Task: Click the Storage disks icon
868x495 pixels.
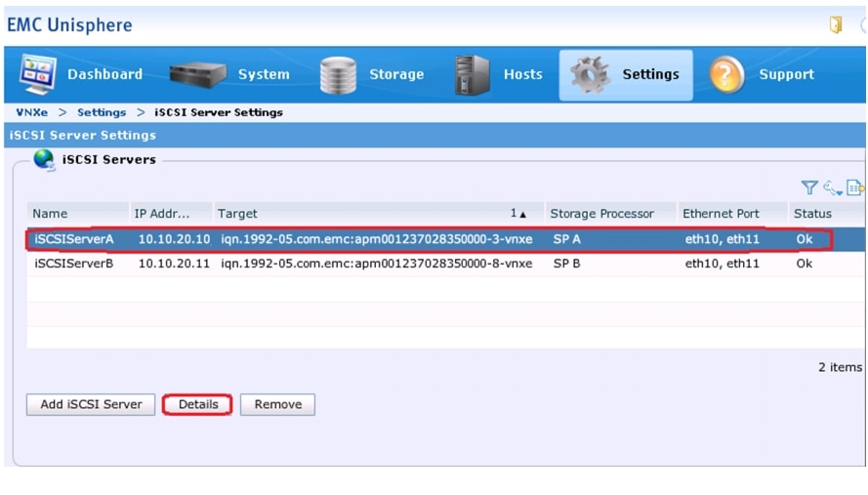Action: tap(338, 75)
